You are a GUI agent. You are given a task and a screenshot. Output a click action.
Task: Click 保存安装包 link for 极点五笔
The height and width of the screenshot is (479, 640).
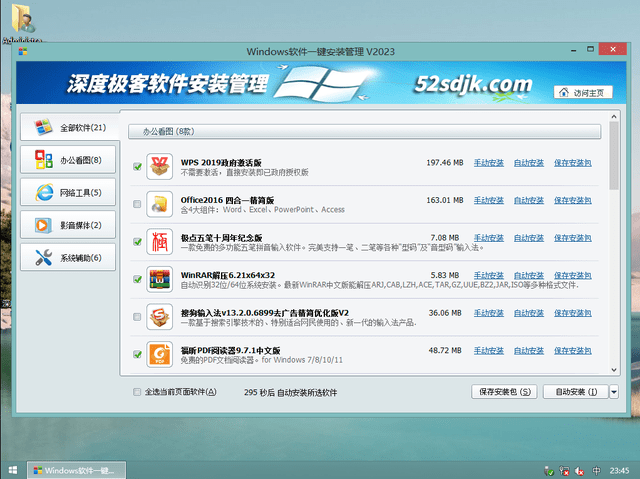click(x=573, y=238)
